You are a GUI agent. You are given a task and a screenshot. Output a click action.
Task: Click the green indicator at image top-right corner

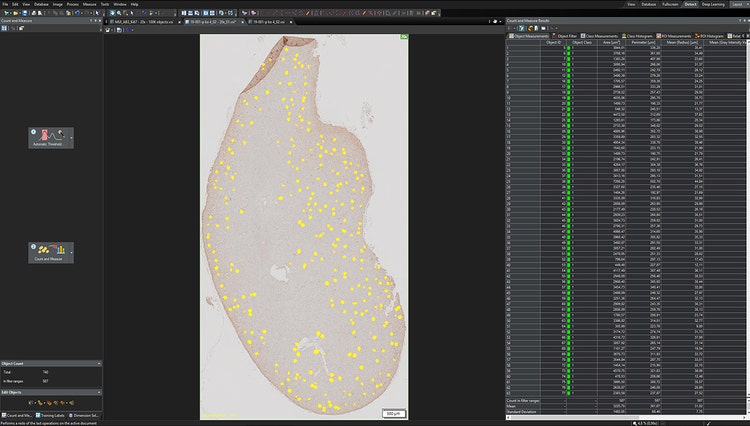pos(403,38)
